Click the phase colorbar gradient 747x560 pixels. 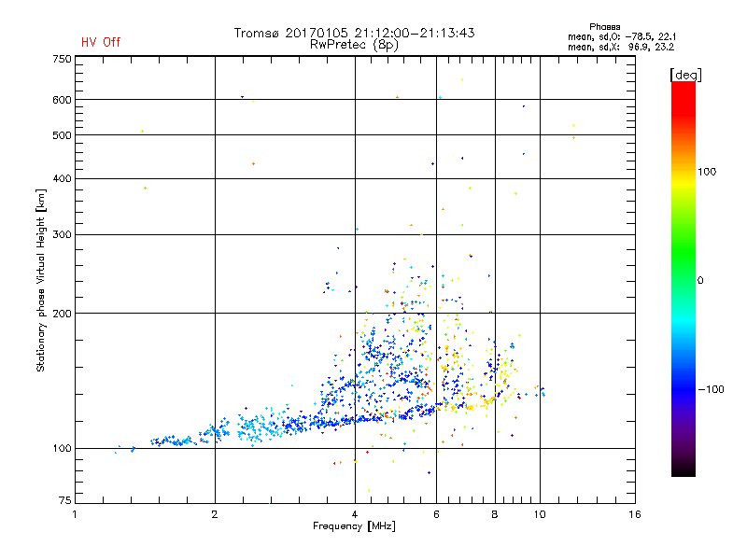tap(684, 278)
